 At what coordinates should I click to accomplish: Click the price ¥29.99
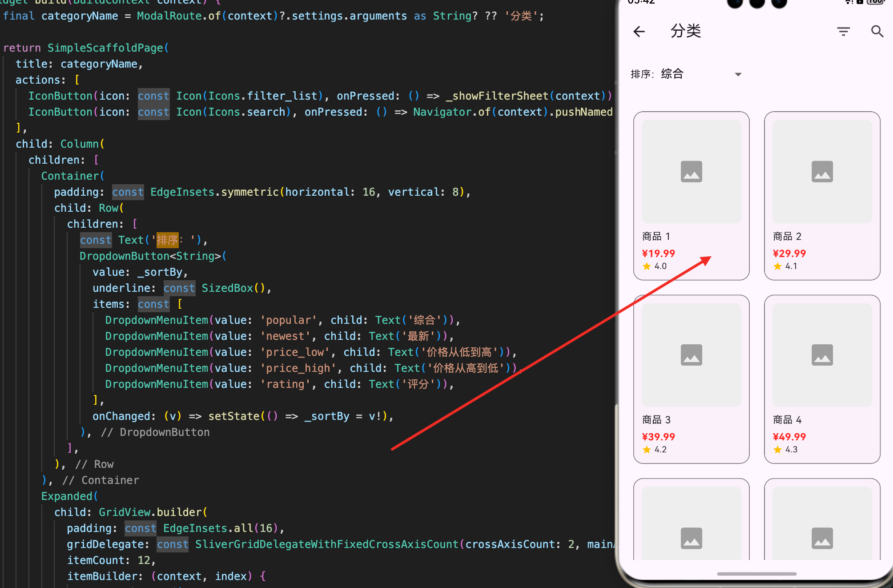coord(789,254)
